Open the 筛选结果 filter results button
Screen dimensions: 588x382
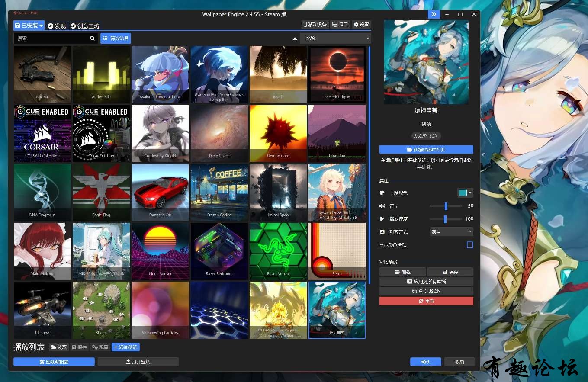(116, 38)
